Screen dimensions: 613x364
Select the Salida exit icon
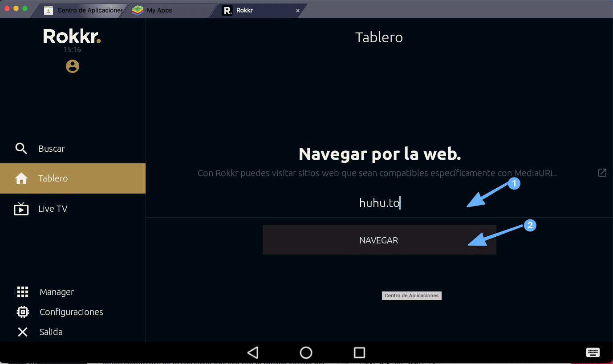(x=22, y=332)
